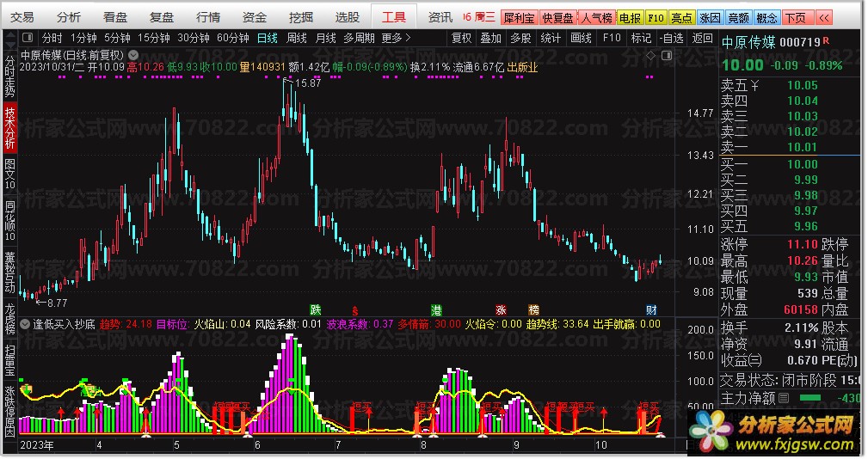
Task: Open the 选股 menu
Action: coord(348,18)
